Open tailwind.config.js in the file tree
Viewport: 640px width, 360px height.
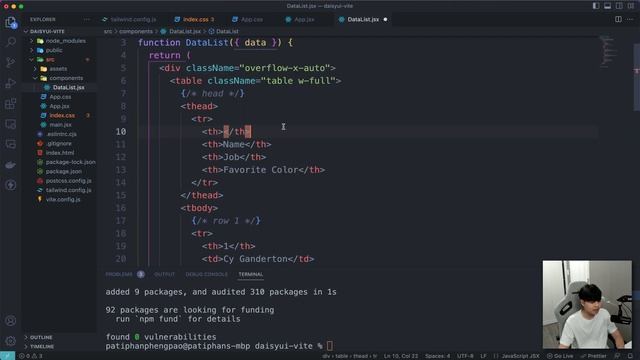point(68,190)
